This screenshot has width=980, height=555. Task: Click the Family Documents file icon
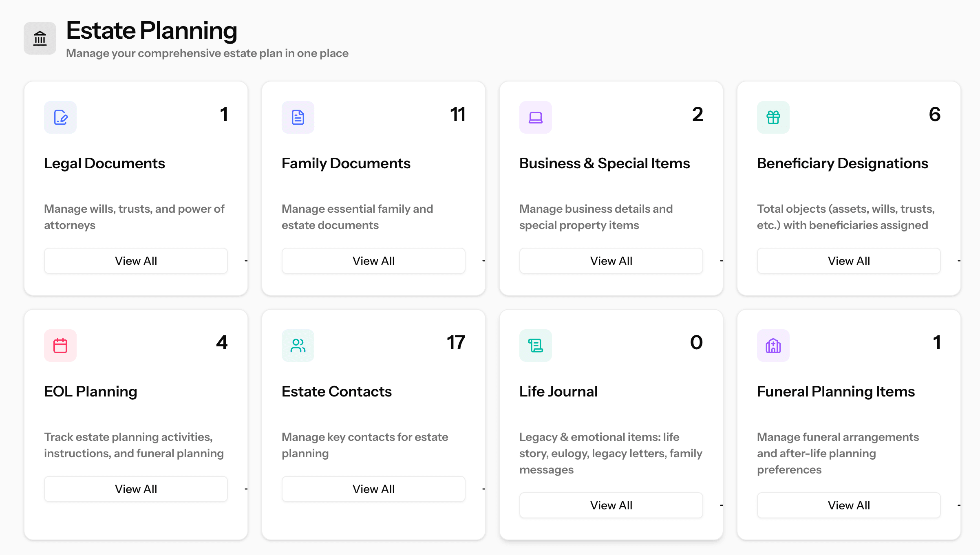point(298,117)
